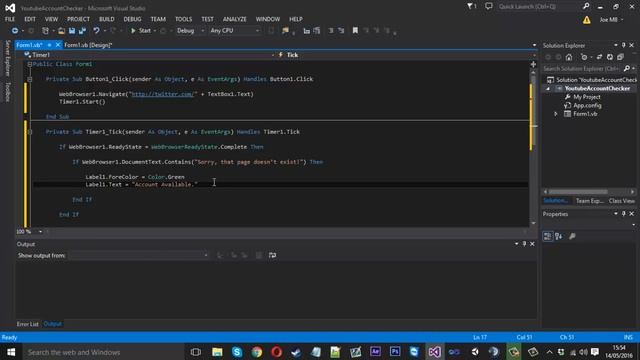Expand the Form1.vb tree node
Viewport: 640px width, 360px height.
(x=556, y=114)
